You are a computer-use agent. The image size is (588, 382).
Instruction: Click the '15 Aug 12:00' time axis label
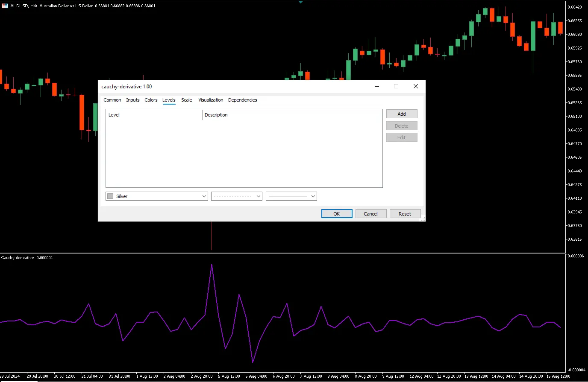coord(558,376)
